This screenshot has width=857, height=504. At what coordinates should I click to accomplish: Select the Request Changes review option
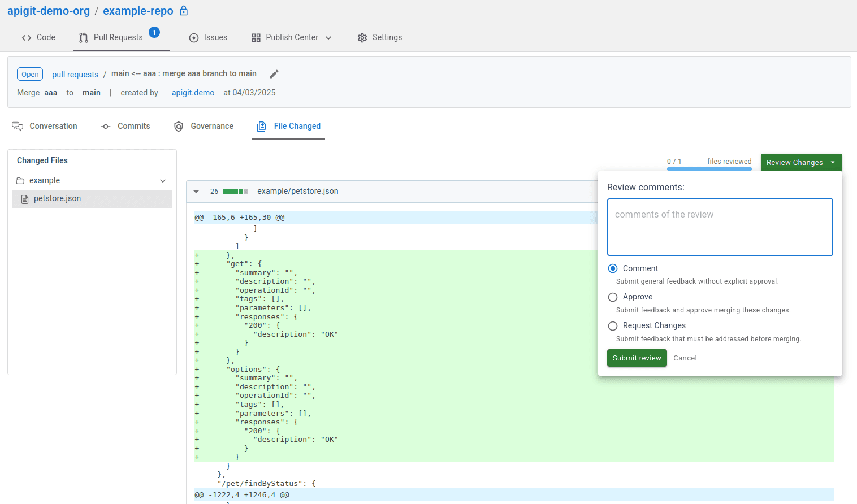tap(613, 326)
